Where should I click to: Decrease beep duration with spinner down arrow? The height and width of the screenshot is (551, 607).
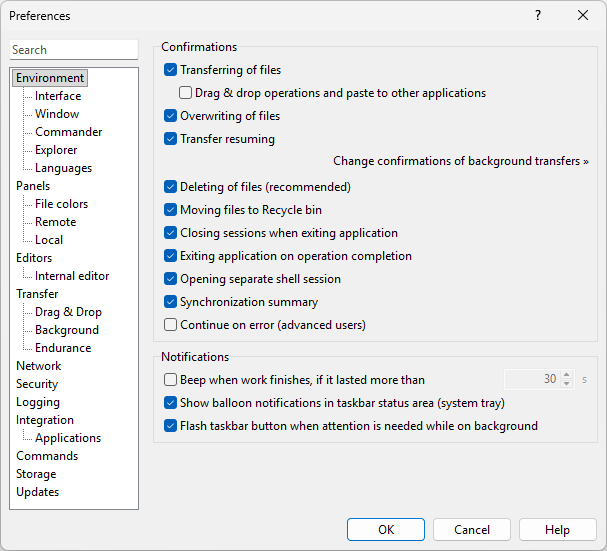pyautogui.click(x=567, y=384)
